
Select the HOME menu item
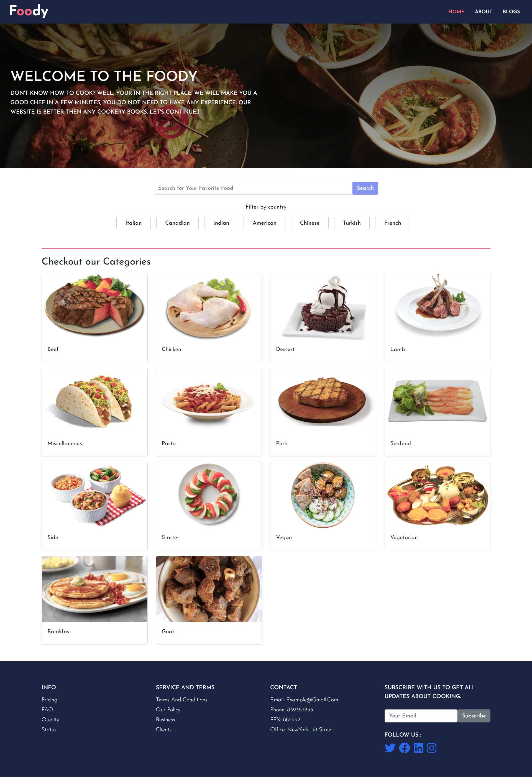tap(456, 12)
